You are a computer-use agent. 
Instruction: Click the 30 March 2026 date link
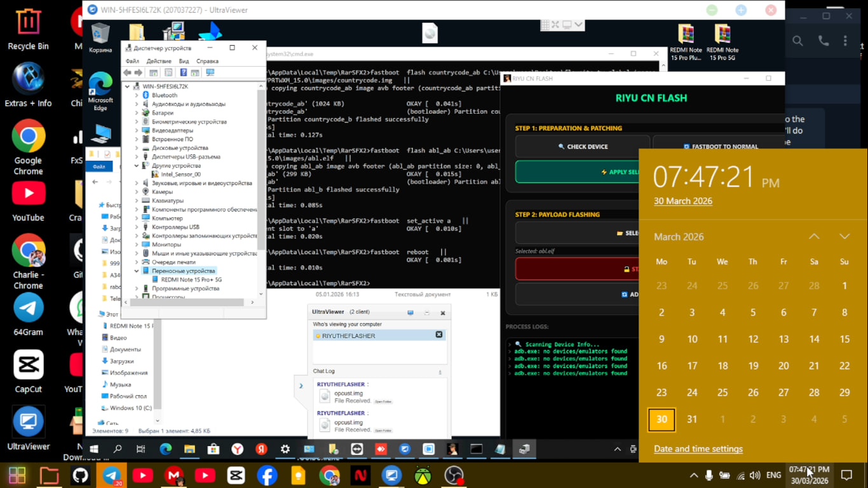pyautogui.click(x=683, y=201)
